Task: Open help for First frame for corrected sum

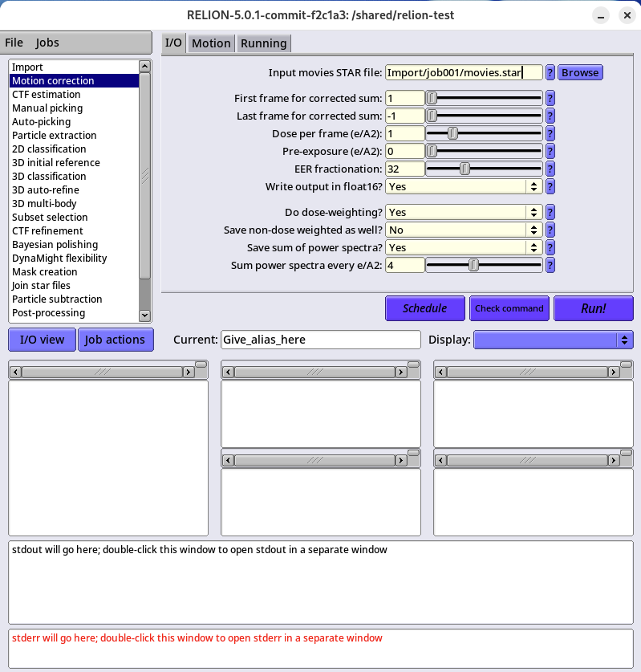Action: pyautogui.click(x=550, y=98)
